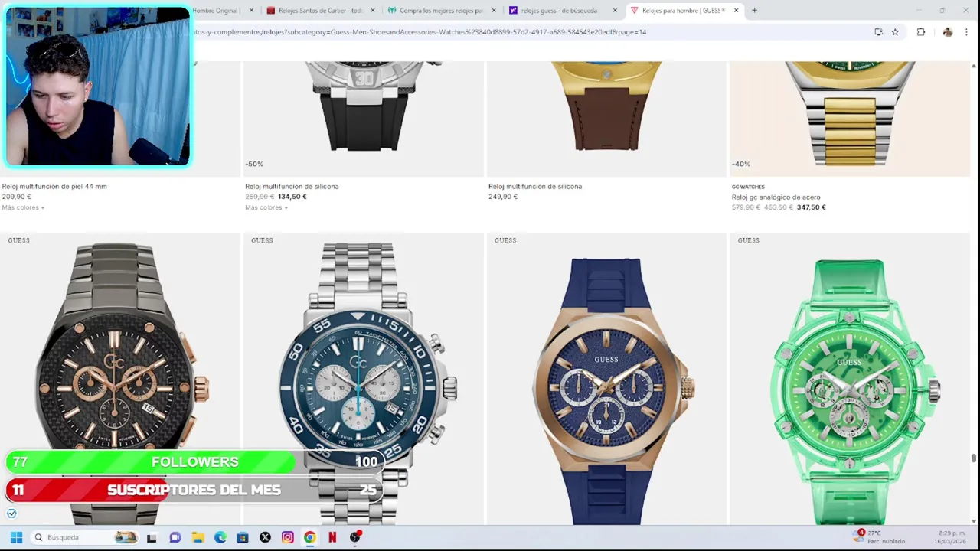Switch to Chrome on the taskbar
Screen dimensions: 980x551
coord(309,537)
